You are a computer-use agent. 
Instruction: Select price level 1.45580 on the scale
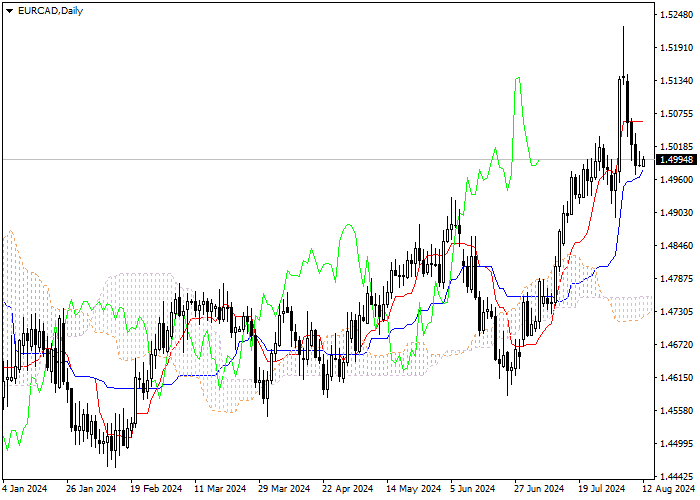click(x=676, y=410)
